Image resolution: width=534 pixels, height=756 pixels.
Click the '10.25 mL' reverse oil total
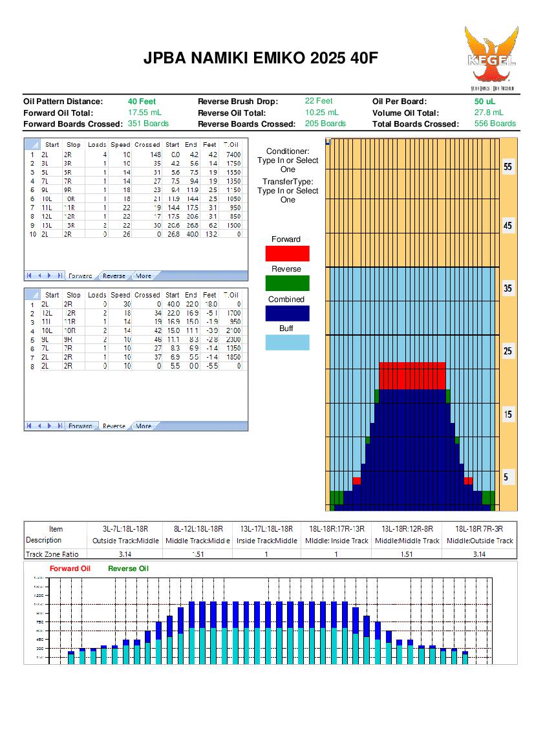coord(321,113)
